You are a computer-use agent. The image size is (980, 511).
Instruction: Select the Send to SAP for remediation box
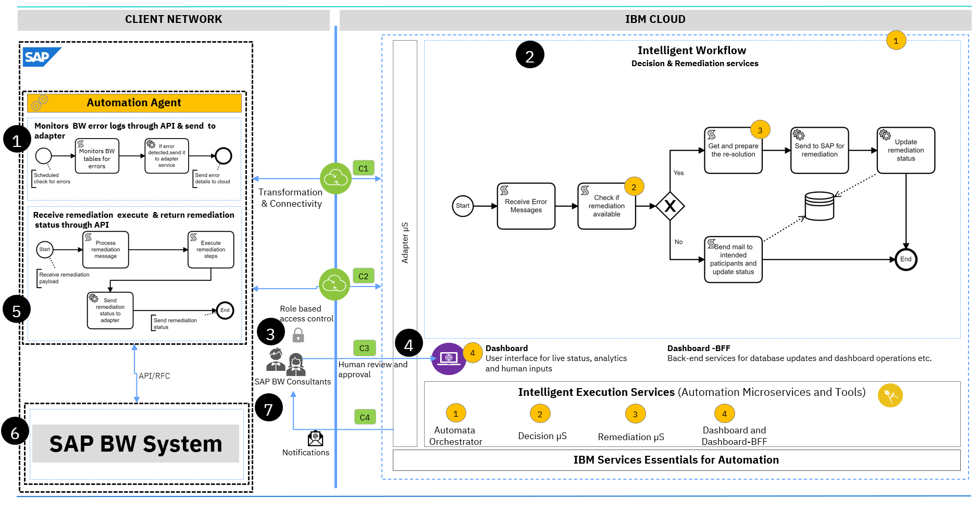pyautogui.click(x=819, y=151)
